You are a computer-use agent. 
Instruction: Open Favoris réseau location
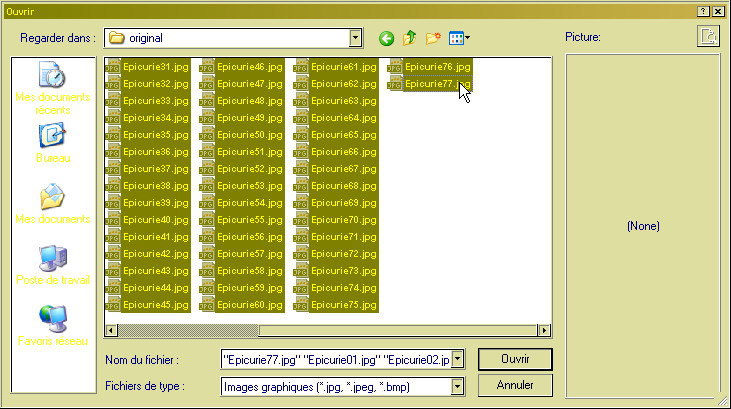52,326
